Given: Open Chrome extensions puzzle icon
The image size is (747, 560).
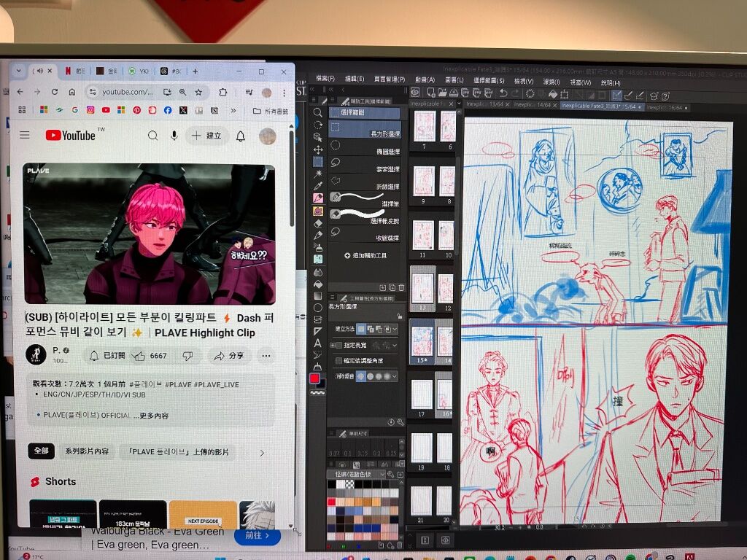Looking at the screenshot, I should pyautogui.click(x=223, y=92).
